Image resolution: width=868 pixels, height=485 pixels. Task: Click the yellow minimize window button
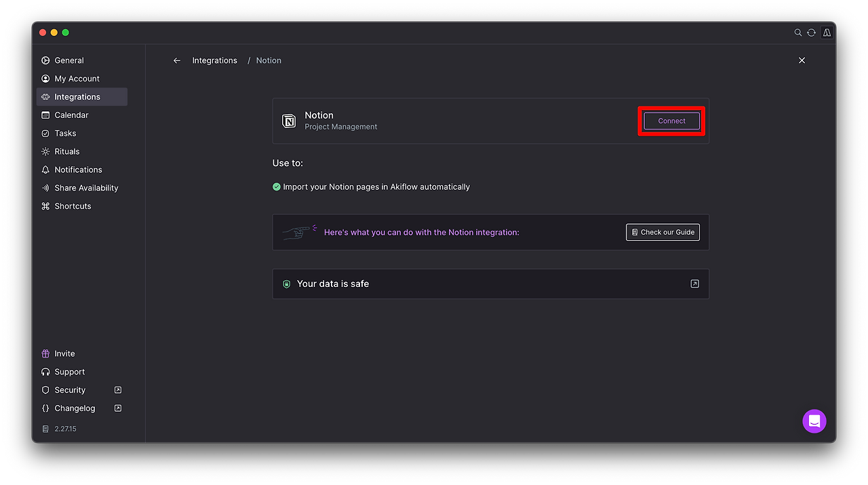point(54,33)
